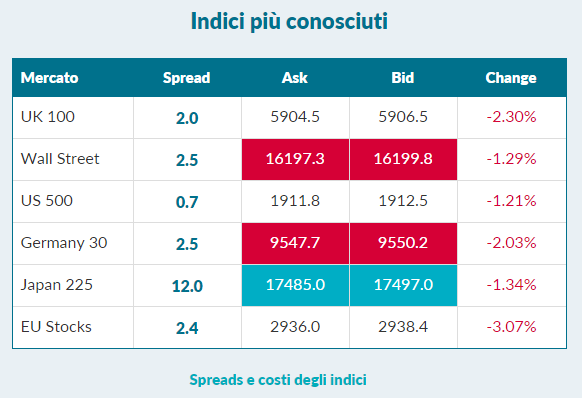This screenshot has width=582, height=398.
Task: Click Wall Street bid price 16199.8
Action: click(403, 160)
